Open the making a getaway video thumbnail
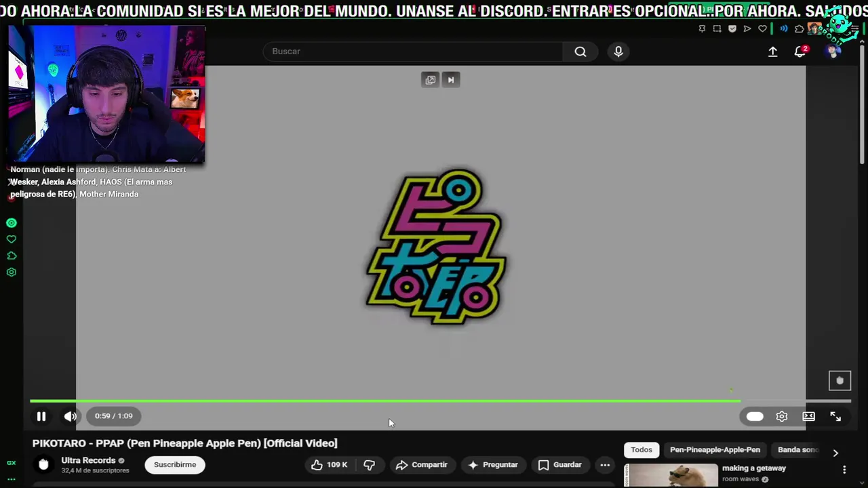Image resolution: width=868 pixels, height=488 pixels. click(x=671, y=475)
